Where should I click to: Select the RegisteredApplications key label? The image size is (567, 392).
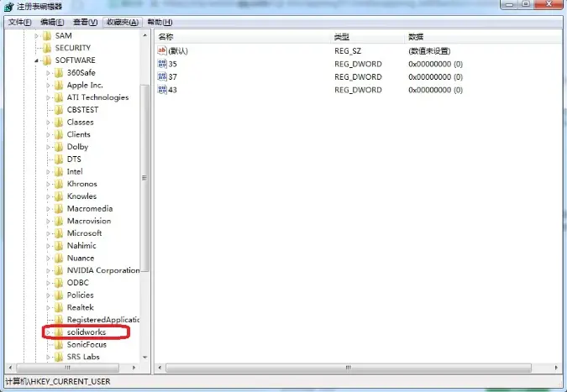coord(103,320)
